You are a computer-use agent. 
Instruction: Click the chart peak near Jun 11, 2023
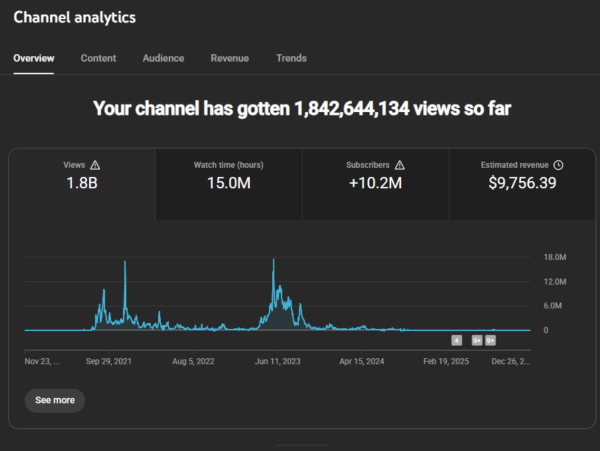[x=273, y=262]
